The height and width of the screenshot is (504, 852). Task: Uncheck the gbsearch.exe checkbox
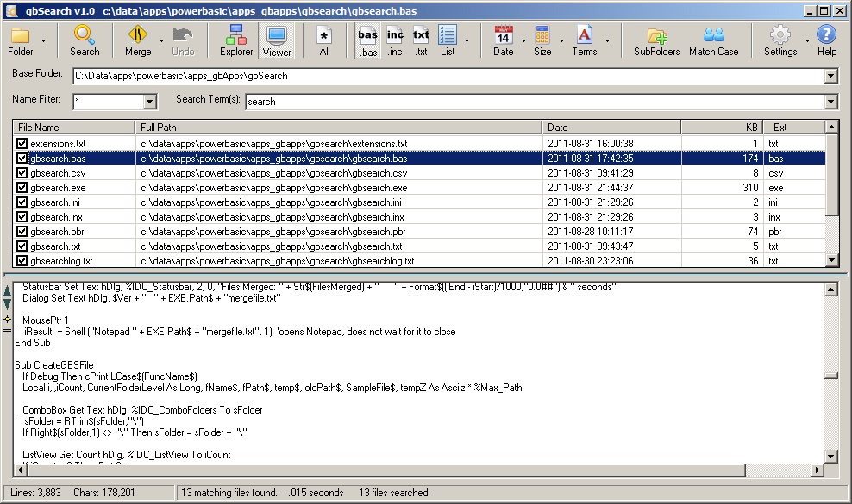tap(22, 187)
